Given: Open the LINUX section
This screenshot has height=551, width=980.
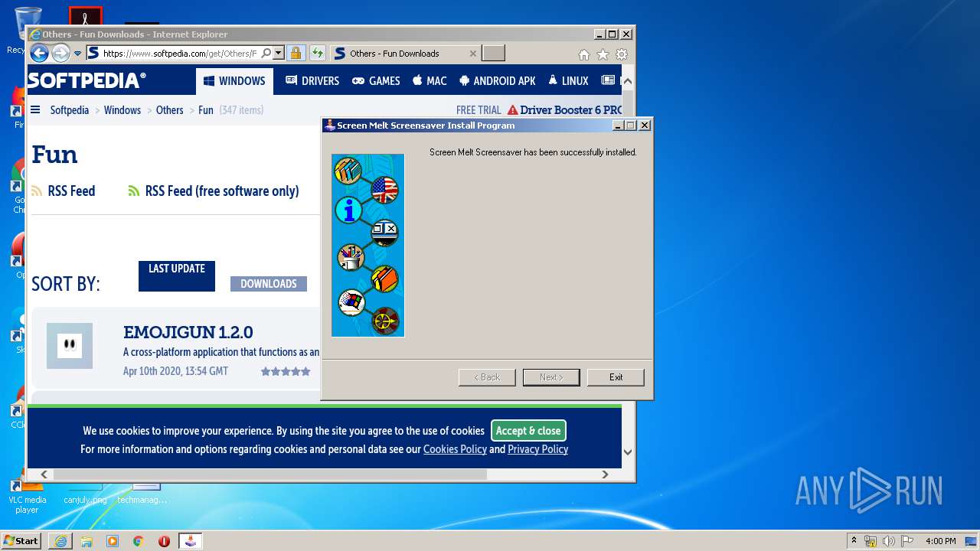Looking at the screenshot, I should point(568,81).
